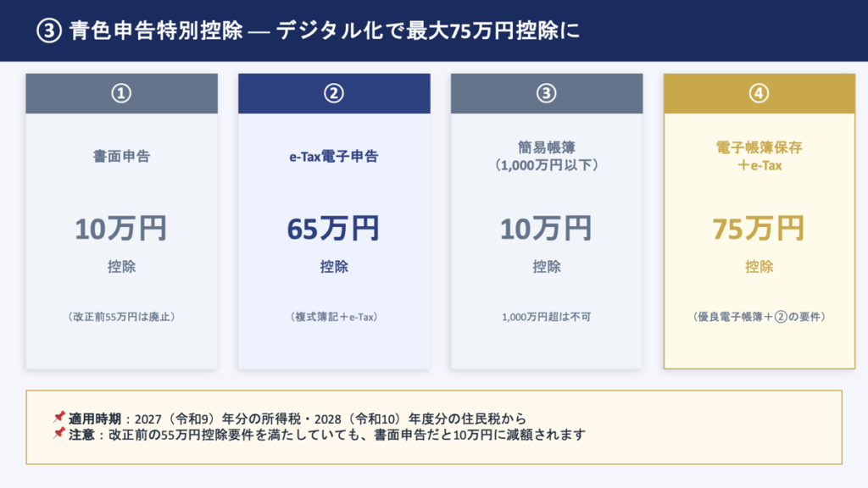Click the 65万円 deduction amount
Image resolution: width=868 pixels, height=488 pixels.
point(334,229)
